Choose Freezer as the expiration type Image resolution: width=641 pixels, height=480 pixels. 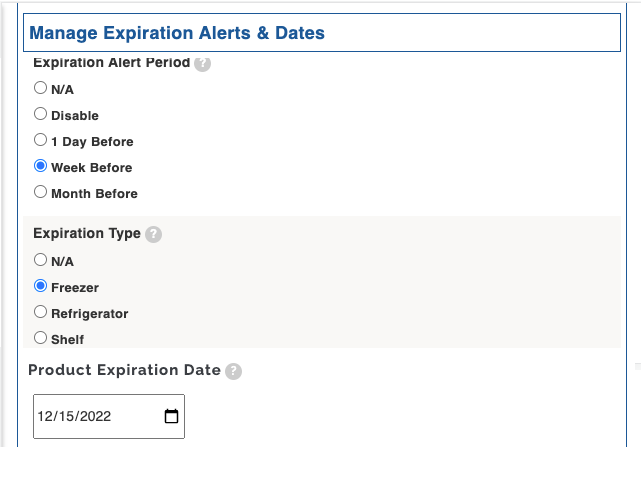pos(41,286)
